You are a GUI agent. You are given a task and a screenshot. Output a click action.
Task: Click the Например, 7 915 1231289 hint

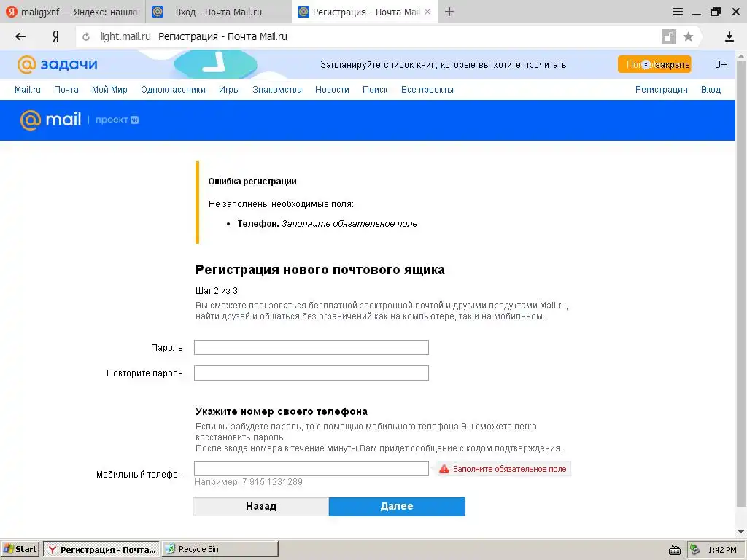[248, 482]
